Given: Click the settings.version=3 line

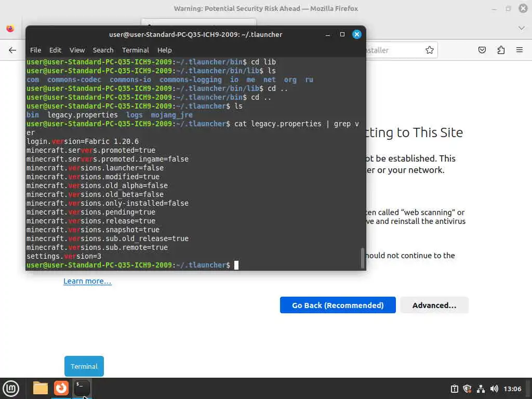Looking at the screenshot, I should click(x=64, y=256).
